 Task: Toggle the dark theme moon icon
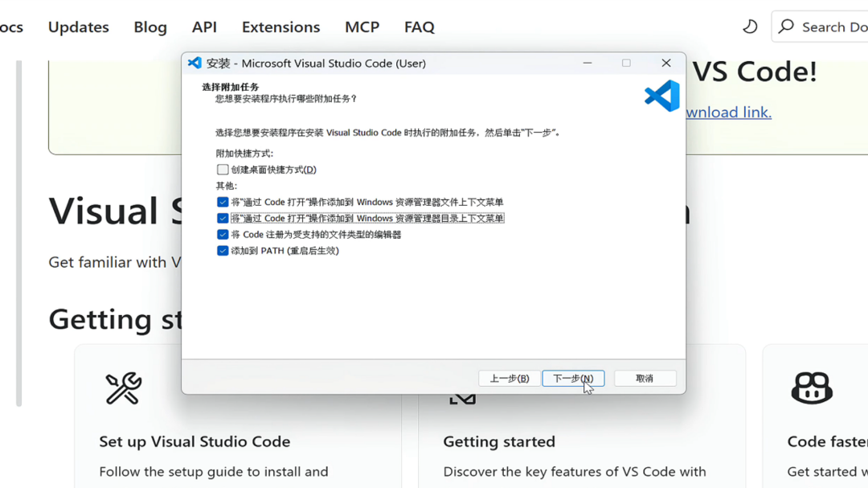point(750,27)
